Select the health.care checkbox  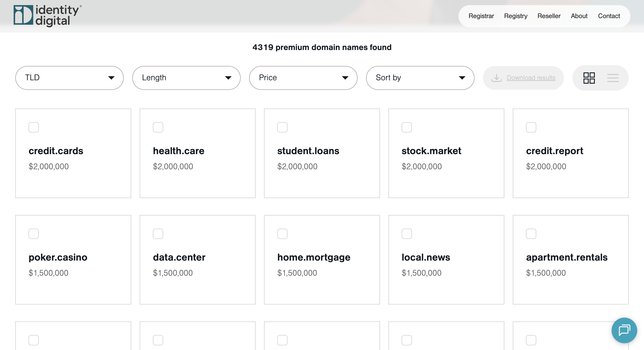pyautogui.click(x=158, y=127)
